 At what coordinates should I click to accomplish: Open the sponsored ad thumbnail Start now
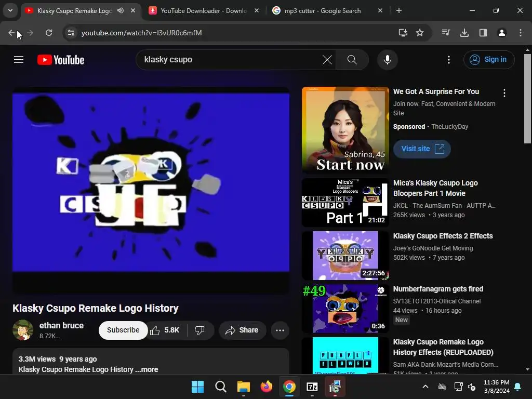[345, 129]
